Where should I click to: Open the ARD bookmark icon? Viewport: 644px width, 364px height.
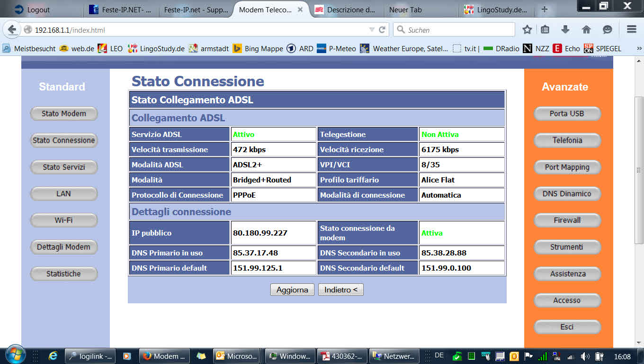291,48
